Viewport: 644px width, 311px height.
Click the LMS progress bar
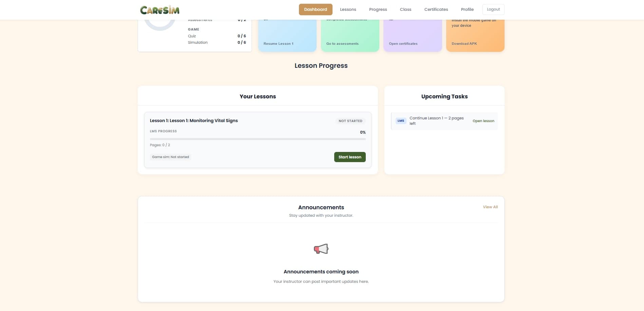pos(258,139)
